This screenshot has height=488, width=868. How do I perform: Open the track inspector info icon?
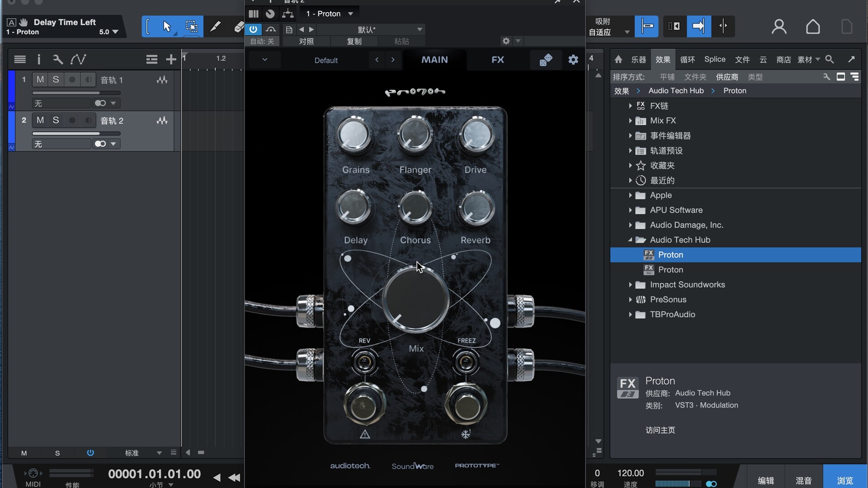[x=39, y=59]
